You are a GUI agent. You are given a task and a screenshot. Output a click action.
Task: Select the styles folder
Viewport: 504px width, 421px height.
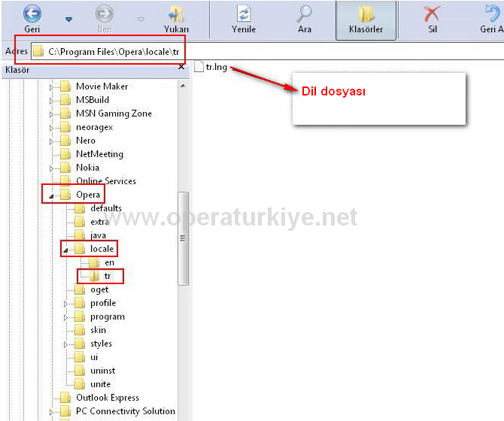click(x=93, y=344)
